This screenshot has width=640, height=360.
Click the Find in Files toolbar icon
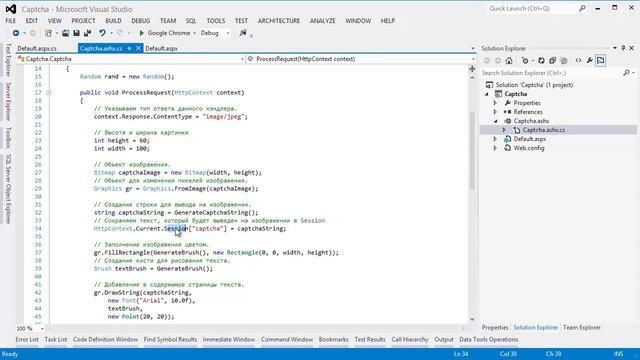pyautogui.click(x=243, y=33)
